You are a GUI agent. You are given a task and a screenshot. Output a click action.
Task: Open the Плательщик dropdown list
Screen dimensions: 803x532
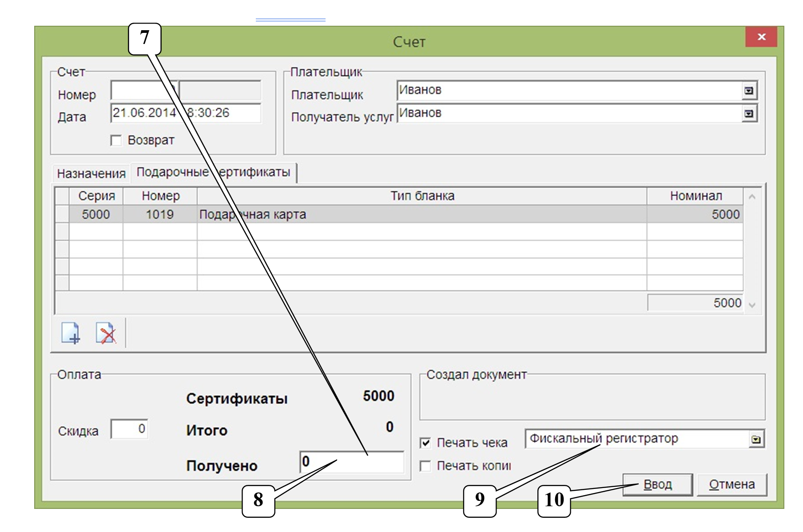(749, 91)
